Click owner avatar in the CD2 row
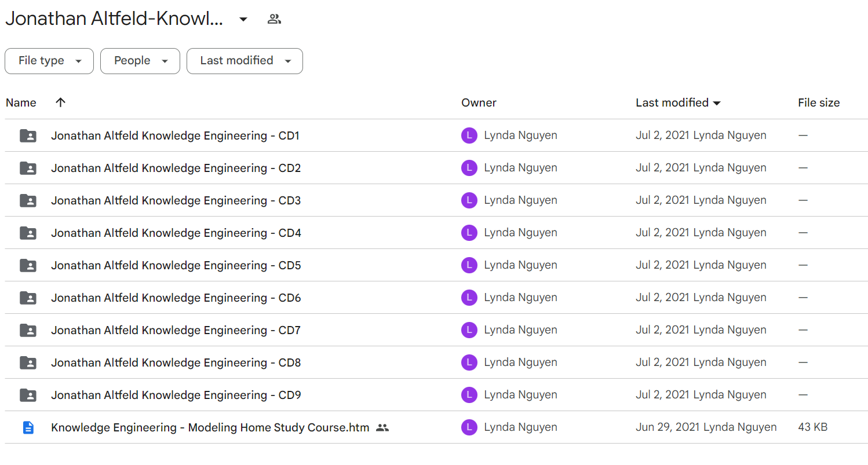The width and height of the screenshot is (868, 465). 469,168
